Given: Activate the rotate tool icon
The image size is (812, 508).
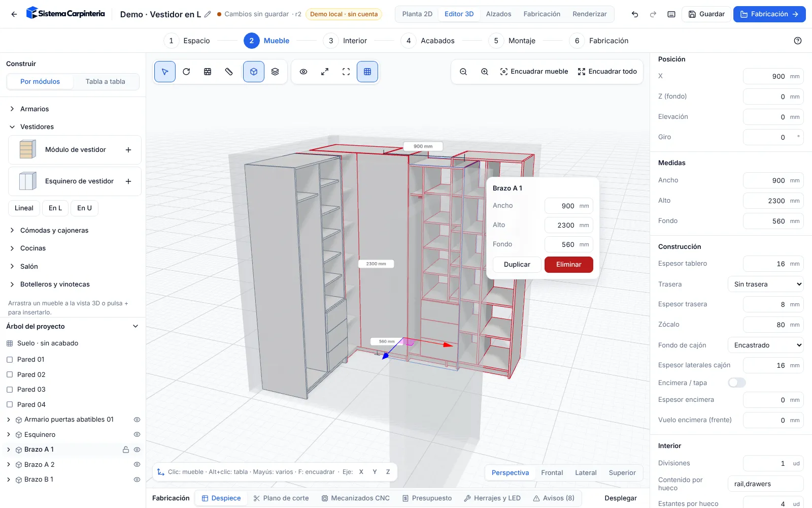Looking at the screenshot, I should [186, 72].
